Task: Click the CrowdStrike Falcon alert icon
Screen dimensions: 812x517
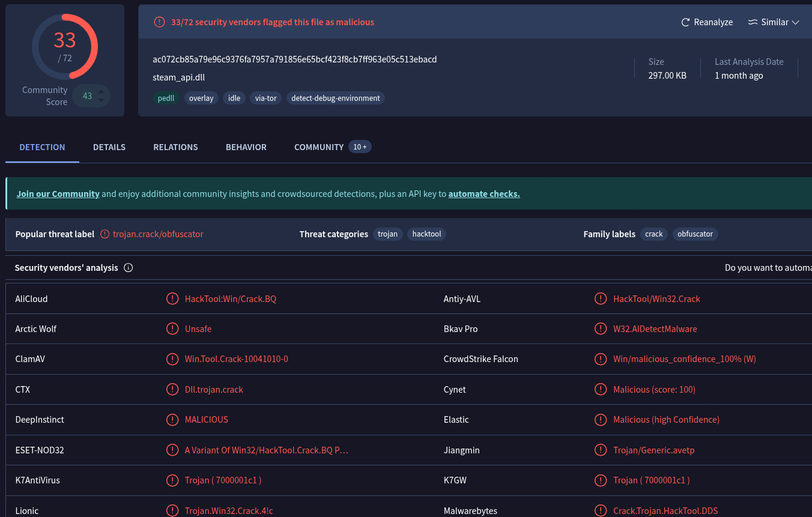Action: (x=601, y=359)
